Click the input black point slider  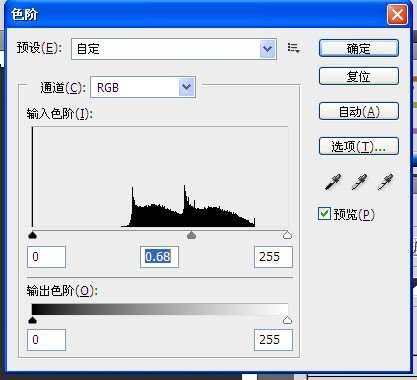32,235
